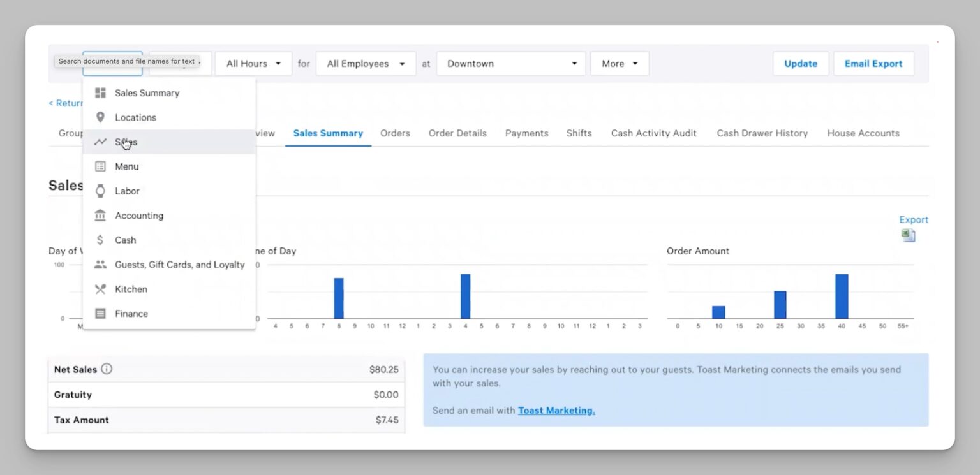Open the Cash Drawer History tab
The image size is (980, 475).
762,133
